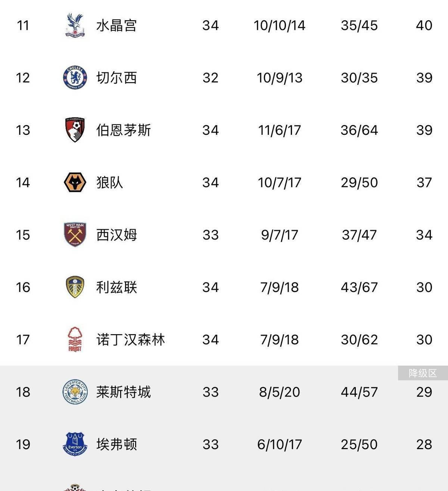Tap the Crystal Palace club crest
The image size is (448, 491).
[x=75, y=25]
